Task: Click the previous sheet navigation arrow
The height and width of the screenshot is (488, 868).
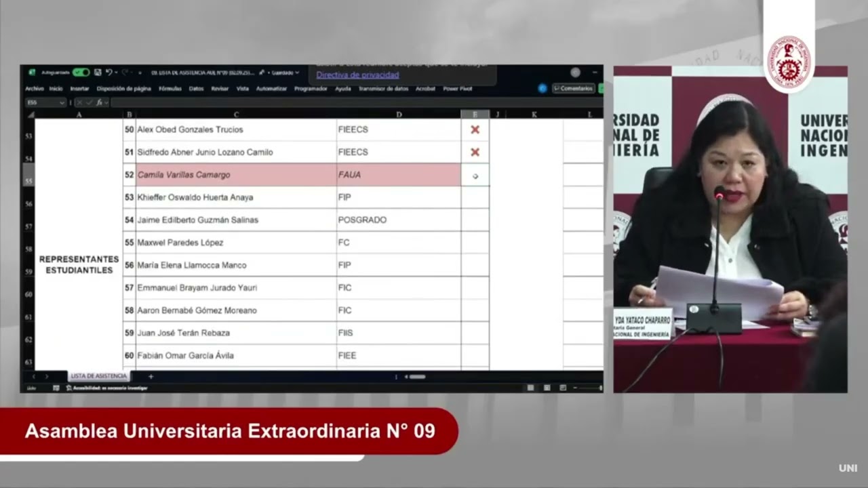Action: tap(33, 376)
